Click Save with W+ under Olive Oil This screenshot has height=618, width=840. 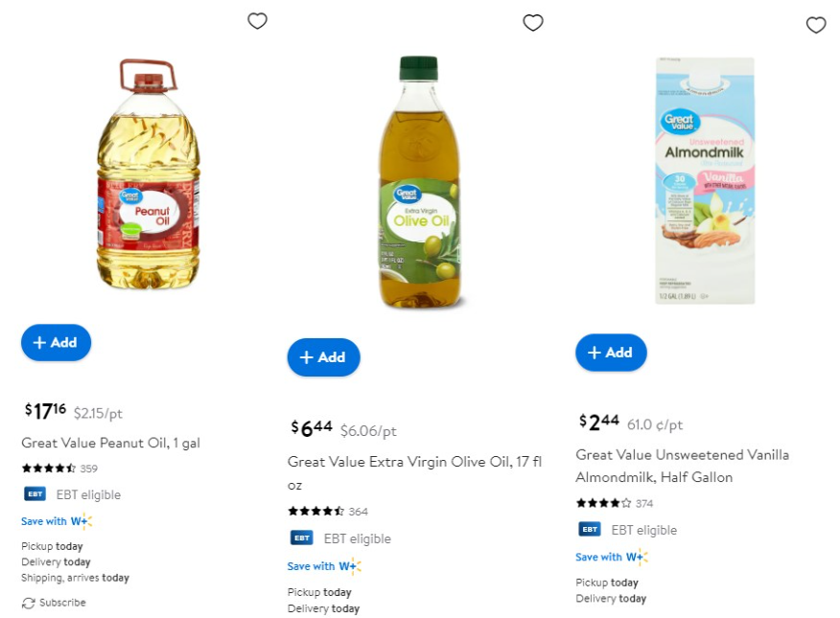tap(324, 566)
